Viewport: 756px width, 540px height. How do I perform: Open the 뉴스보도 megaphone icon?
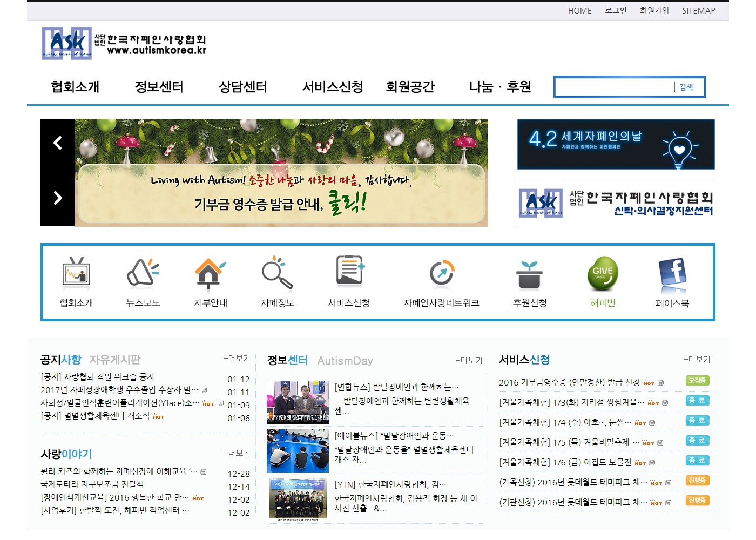pyautogui.click(x=143, y=272)
